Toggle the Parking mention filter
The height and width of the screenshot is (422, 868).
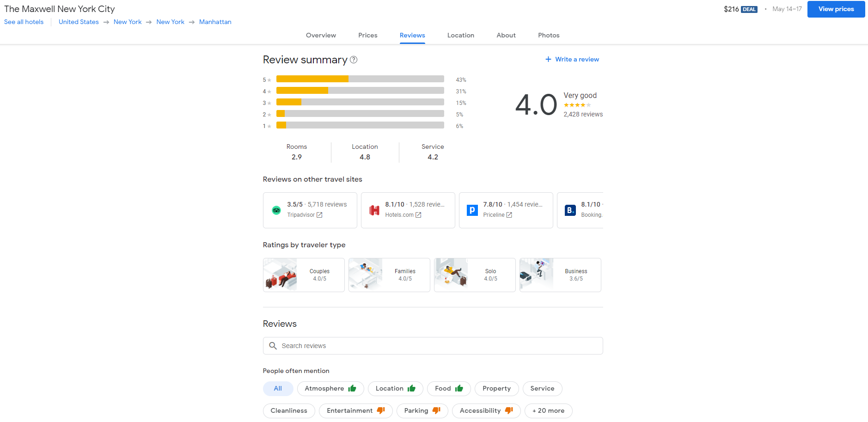[x=422, y=411]
